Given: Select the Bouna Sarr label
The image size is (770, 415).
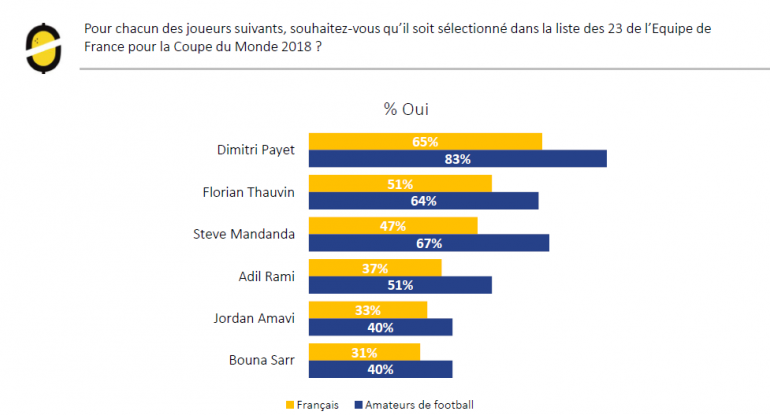Looking at the screenshot, I should [263, 360].
